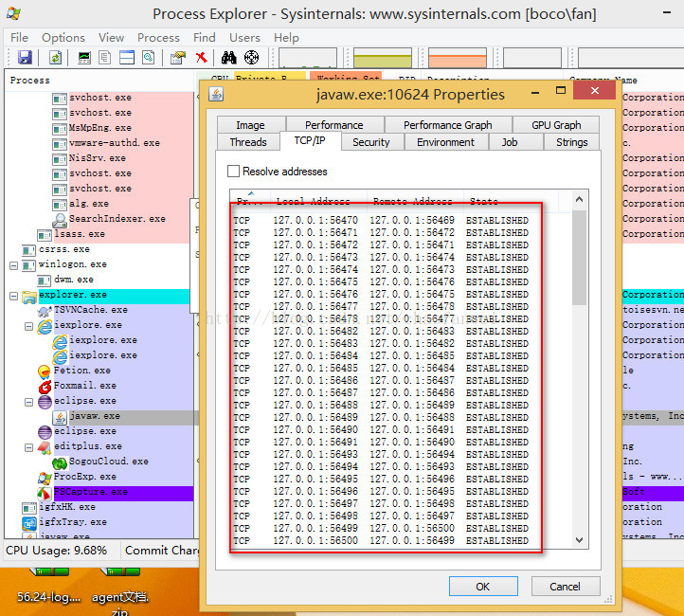Collapse the explorer.exe tree node
This screenshot has height=616, width=684.
pos(14,297)
